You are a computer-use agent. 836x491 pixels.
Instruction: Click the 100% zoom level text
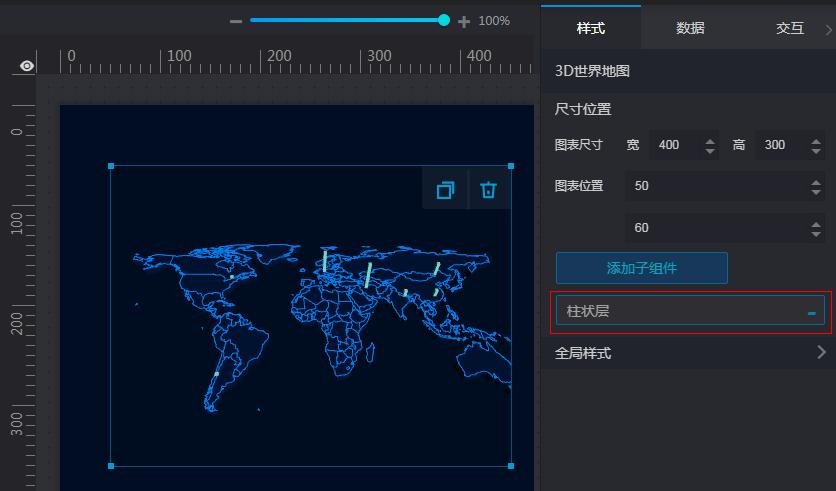point(494,21)
